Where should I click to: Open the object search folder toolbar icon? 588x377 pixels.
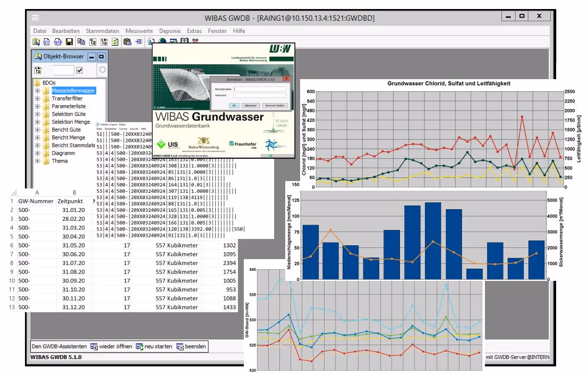click(x=36, y=42)
